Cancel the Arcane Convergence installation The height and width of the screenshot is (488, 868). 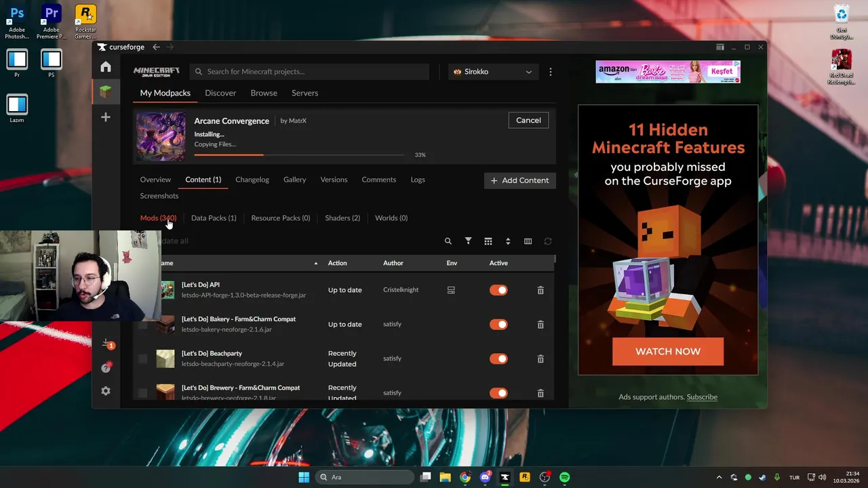(x=528, y=121)
